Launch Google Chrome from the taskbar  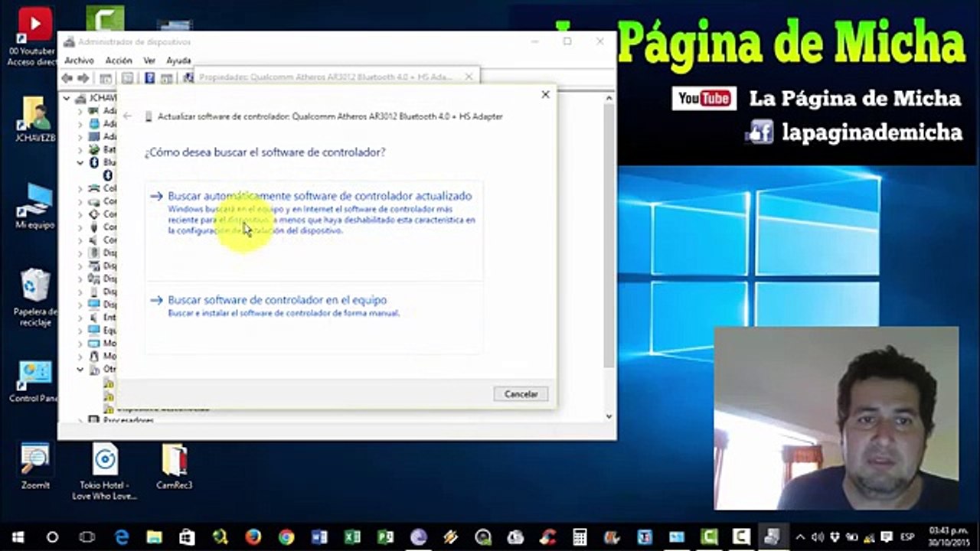click(x=286, y=537)
